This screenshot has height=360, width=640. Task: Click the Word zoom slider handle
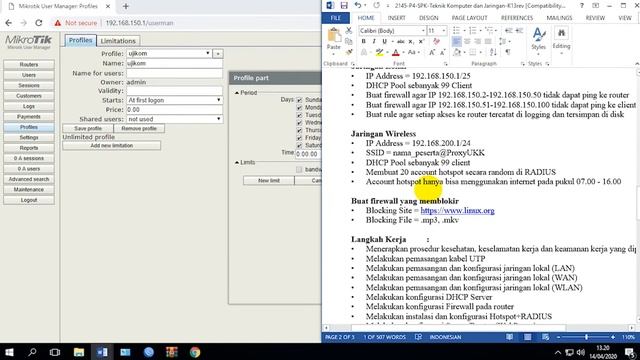(x=586, y=337)
